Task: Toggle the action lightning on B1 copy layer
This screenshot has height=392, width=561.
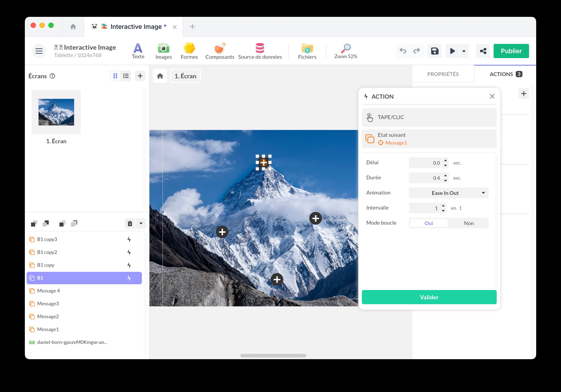Action: click(129, 265)
